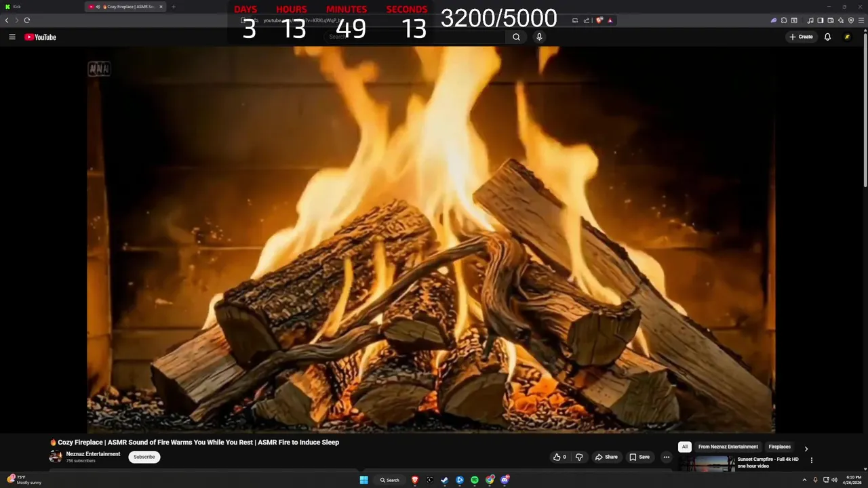Image resolution: width=868 pixels, height=488 pixels.
Task: Dislike the video with thumbs down
Action: [x=579, y=457]
